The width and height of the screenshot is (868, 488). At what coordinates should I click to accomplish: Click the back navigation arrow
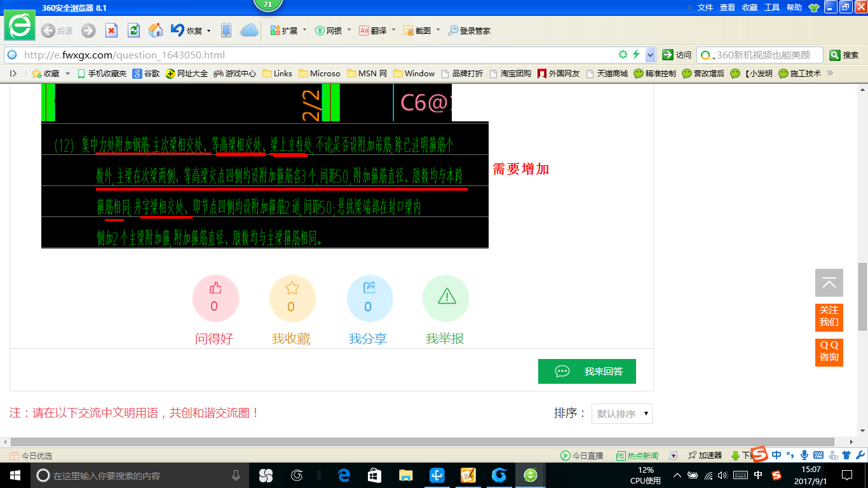48,30
